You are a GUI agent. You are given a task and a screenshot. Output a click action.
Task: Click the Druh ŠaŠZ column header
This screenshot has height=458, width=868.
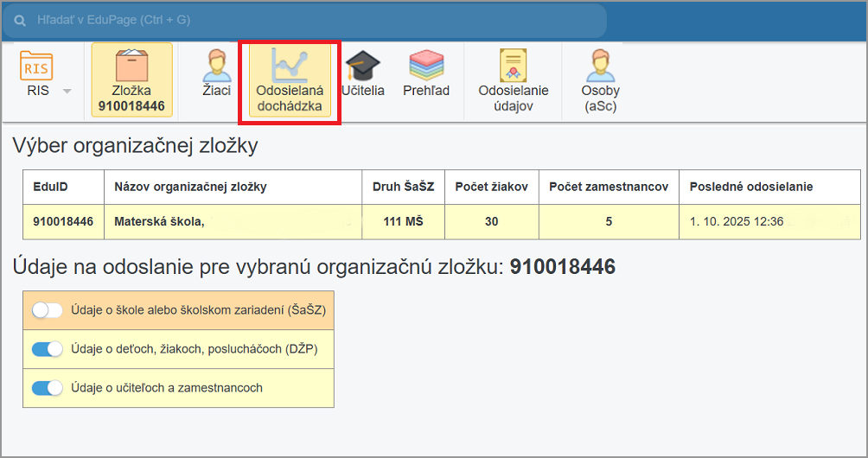pyautogui.click(x=403, y=187)
